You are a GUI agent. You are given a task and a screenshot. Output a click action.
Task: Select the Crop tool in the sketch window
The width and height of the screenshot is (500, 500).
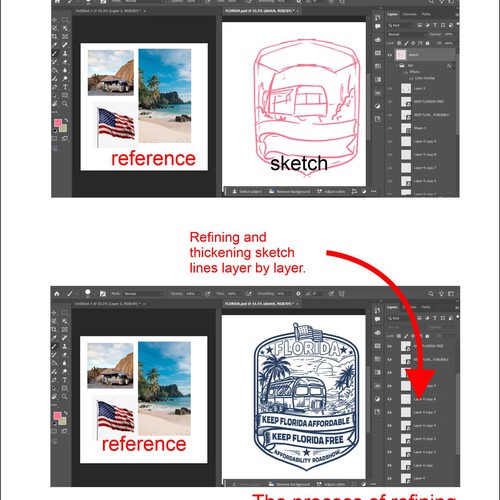pos(54,36)
